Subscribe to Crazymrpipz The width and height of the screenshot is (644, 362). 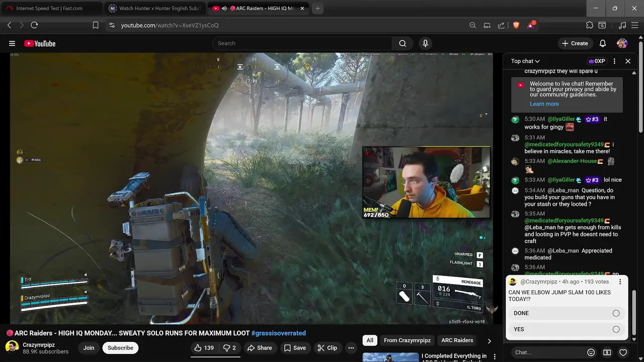(x=120, y=348)
